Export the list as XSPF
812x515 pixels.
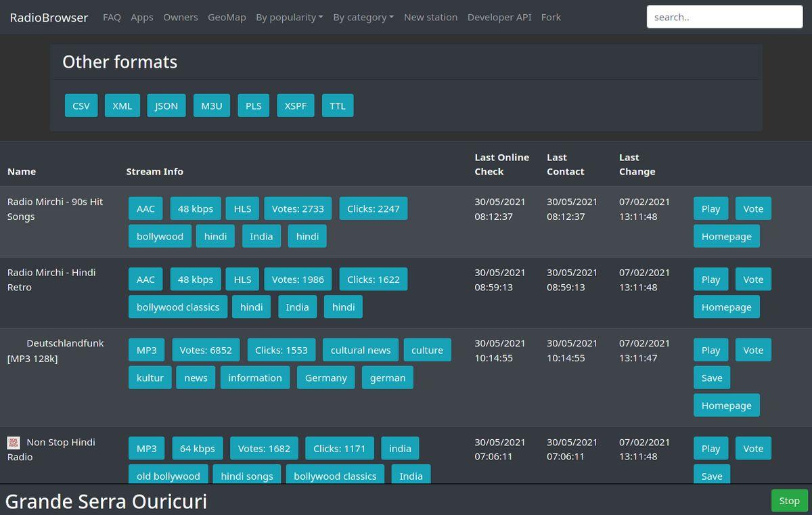click(296, 106)
